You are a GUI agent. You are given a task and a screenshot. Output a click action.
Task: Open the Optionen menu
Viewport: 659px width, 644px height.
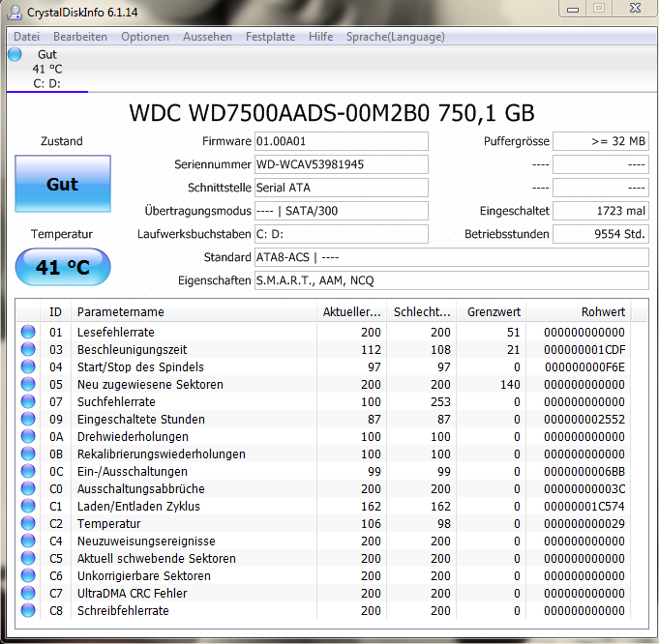pyautogui.click(x=145, y=37)
